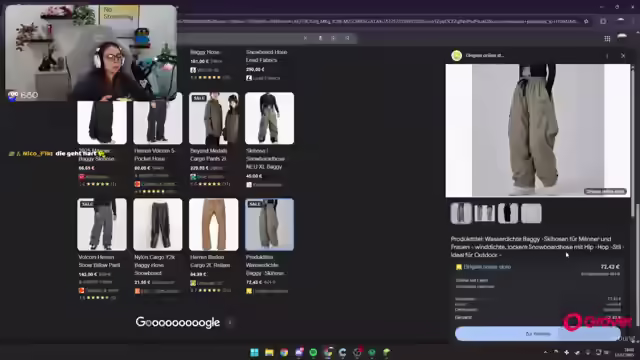This screenshot has width=640, height=360.
Task: Select the first product thumbnail in panel
Action: pyautogui.click(x=461, y=213)
